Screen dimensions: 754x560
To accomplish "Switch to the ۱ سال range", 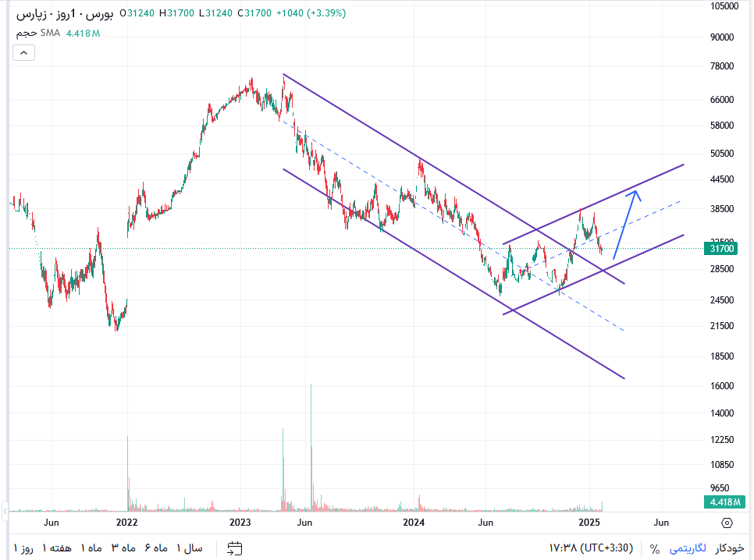I will 190,548.
